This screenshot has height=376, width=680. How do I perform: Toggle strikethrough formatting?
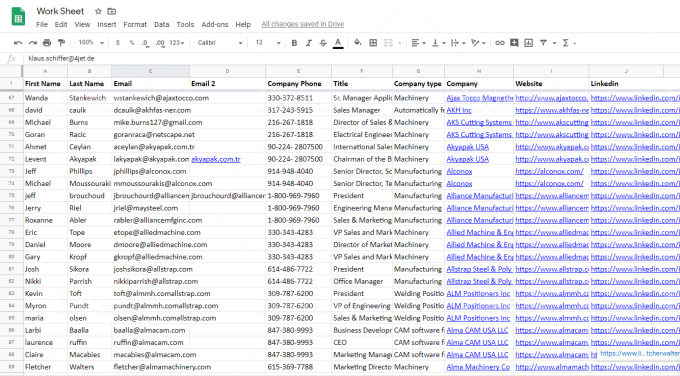(x=323, y=43)
